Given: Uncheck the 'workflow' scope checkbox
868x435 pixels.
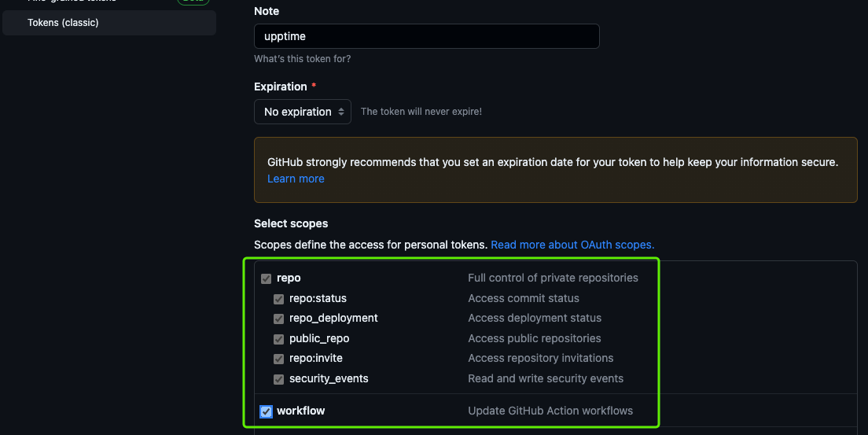Looking at the screenshot, I should point(267,411).
